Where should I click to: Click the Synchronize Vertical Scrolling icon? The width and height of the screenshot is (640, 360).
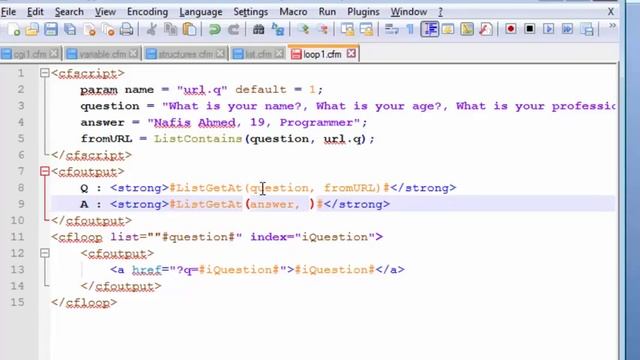347,29
